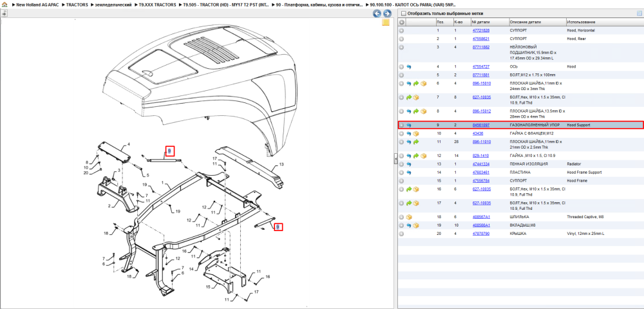This screenshot has height=309, width=644.
Task: Add part 47878790 using its plus icon
Action: [x=402, y=234]
